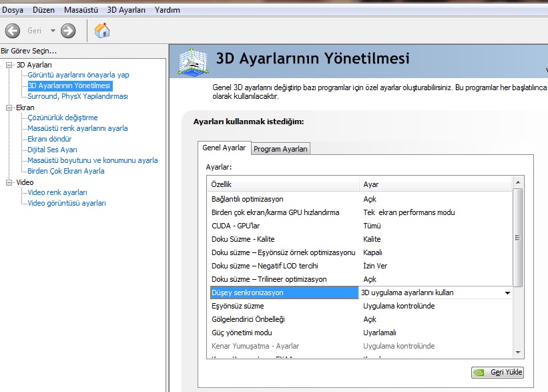
Task: Open the Home icon in toolbar
Action: pos(102,31)
